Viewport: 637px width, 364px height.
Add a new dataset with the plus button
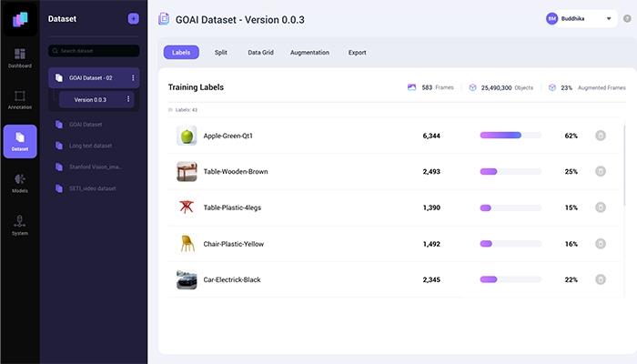(133, 19)
